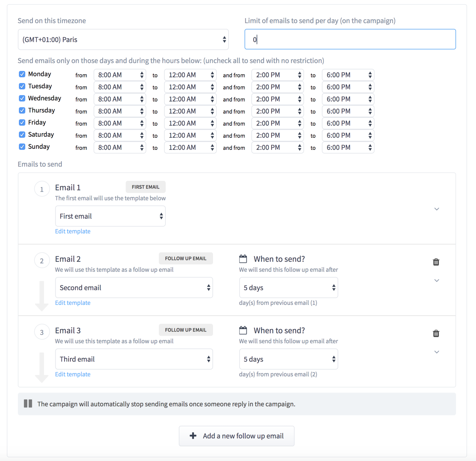Uncheck the Saturday checkbox
Image resolution: width=476 pixels, height=461 pixels.
tap(22, 134)
